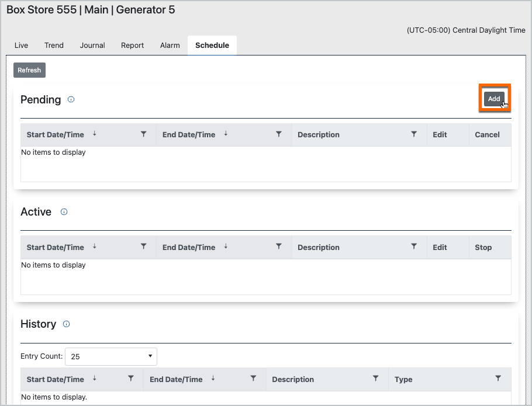Viewport: 532px width, 406px height.
Task: Switch to the Live tab
Action: pos(21,46)
